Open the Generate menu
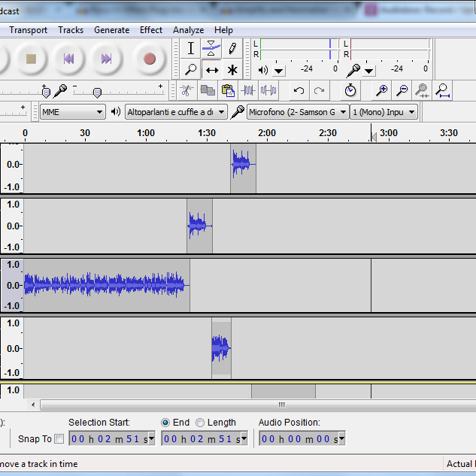This screenshot has height=476, width=476. tap(112, 30)
